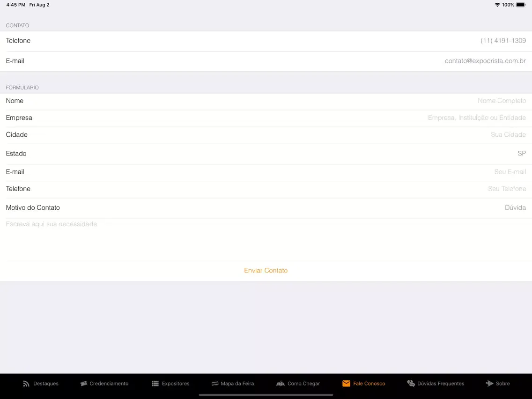Tap the Como Chegar directions icon

click(x=280, y=384)
